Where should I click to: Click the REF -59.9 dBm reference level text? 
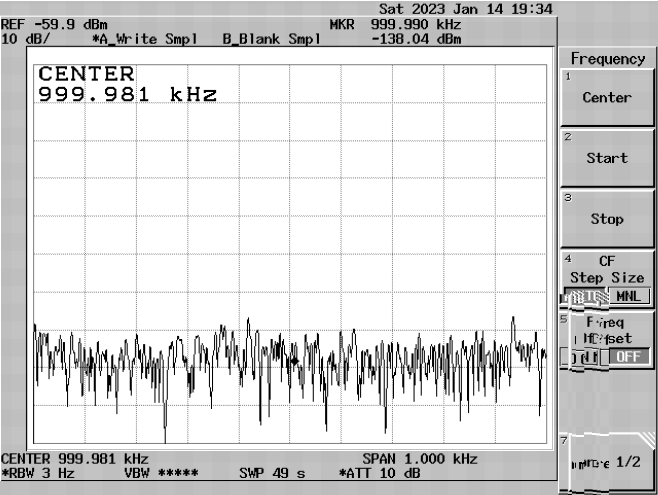coord(54,24)
